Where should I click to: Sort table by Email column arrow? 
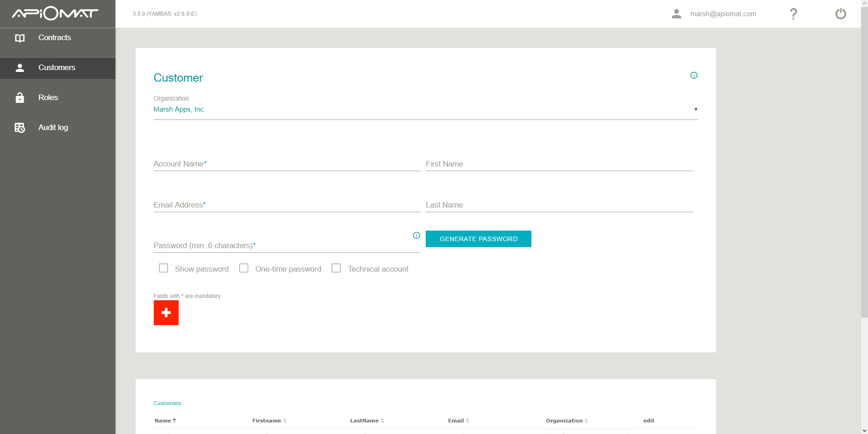[x=468, y=421]
